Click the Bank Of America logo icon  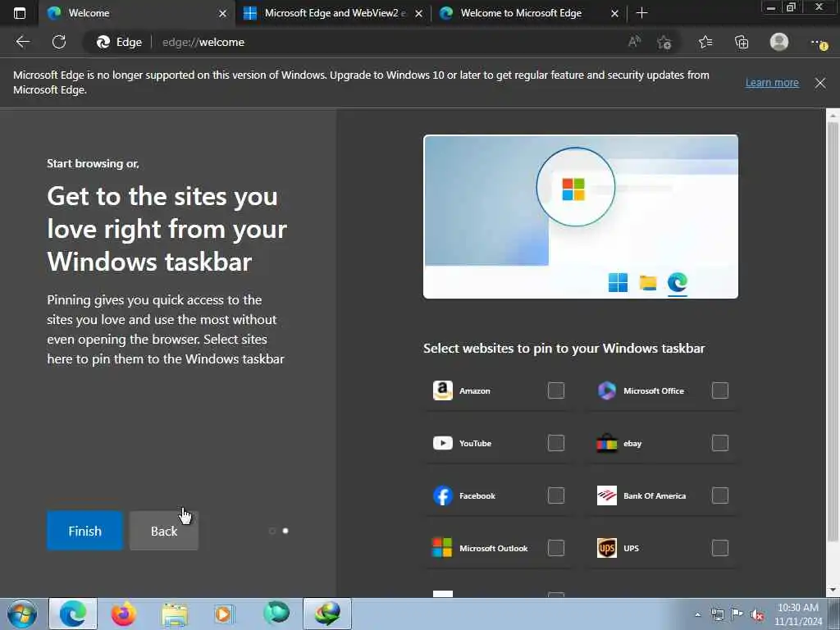tap(606, 495)
